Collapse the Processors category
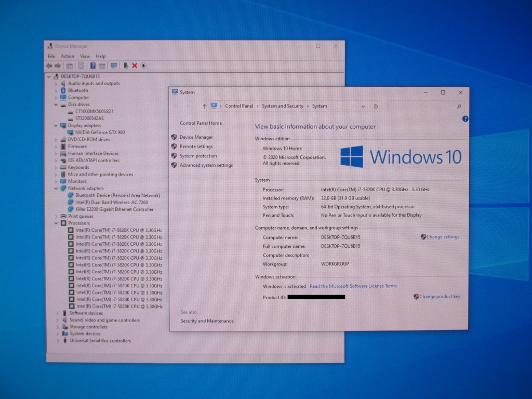The width and height of the screenshot is (532, 399). click(x=56, y=223)
